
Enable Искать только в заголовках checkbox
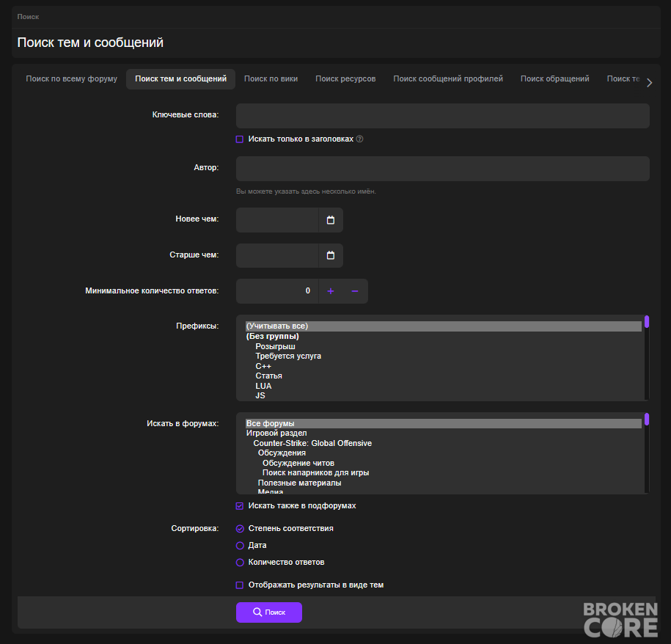tap(240, 139)
